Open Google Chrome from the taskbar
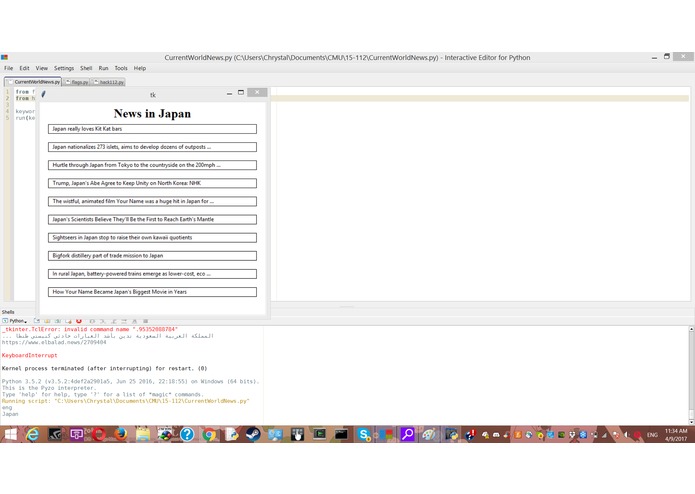 [x=209, y=435]
